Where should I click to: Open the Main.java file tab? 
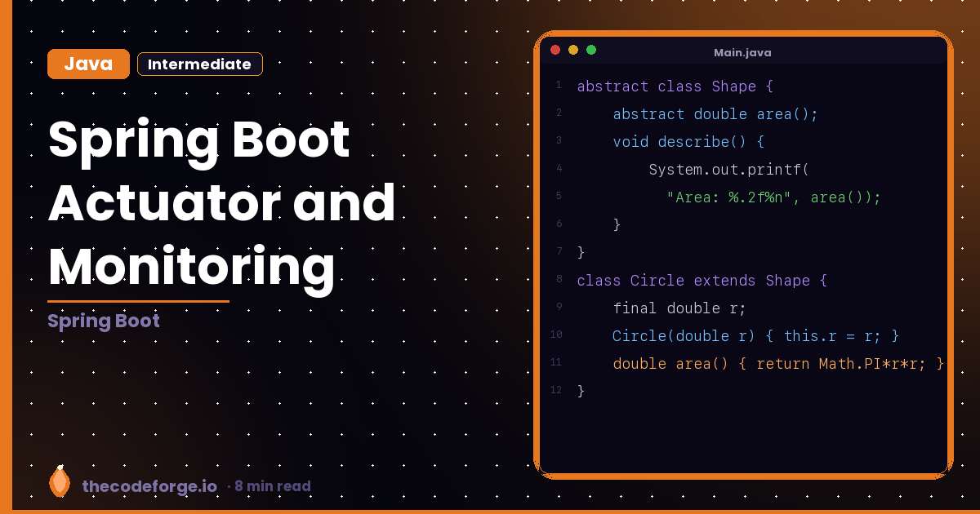point(742,52)
